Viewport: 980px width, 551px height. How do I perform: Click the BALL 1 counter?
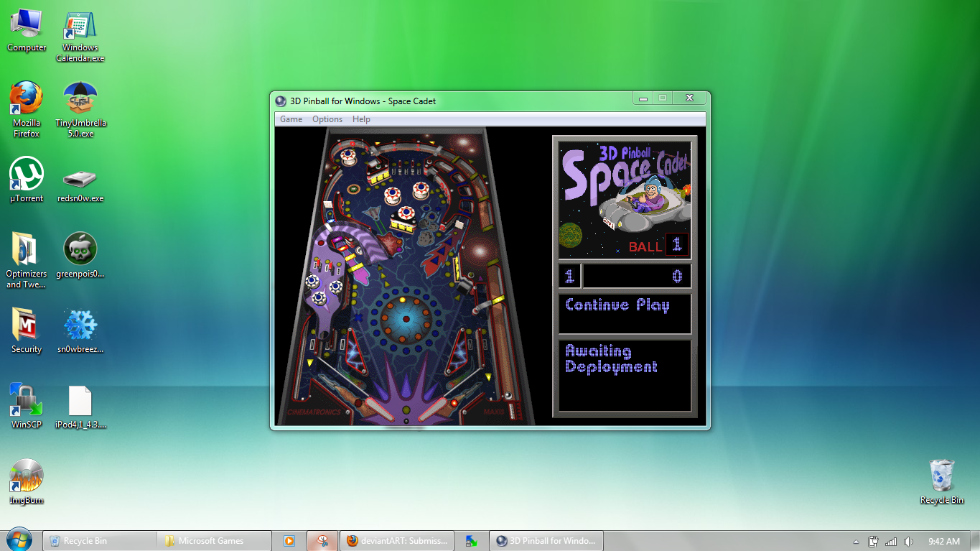[658, 246]
